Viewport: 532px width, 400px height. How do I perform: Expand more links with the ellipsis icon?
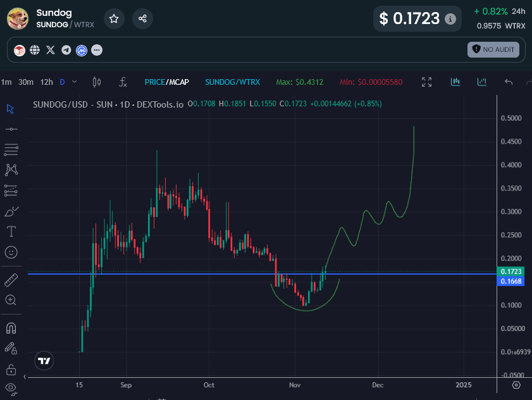coord(97,50)
